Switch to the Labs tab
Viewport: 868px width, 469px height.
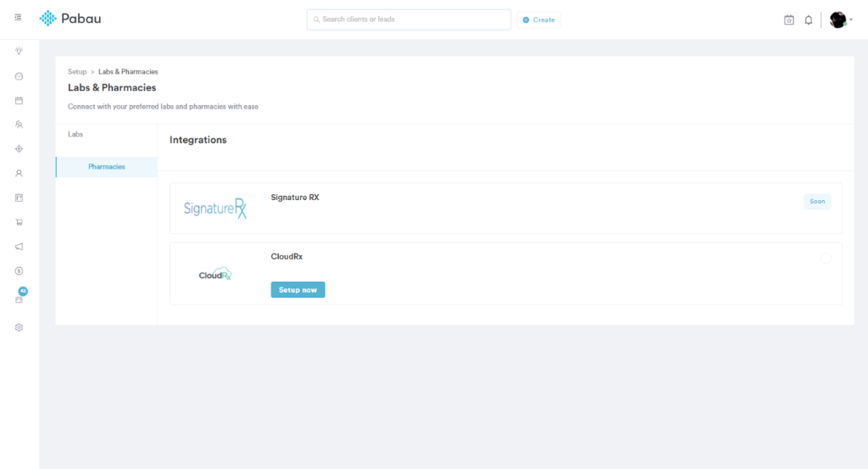(x=75, y=134)
